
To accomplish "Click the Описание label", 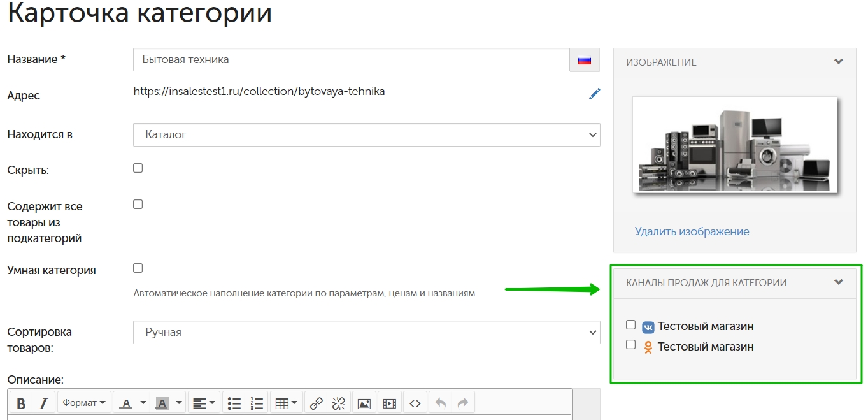I will [x=36, y=380].
